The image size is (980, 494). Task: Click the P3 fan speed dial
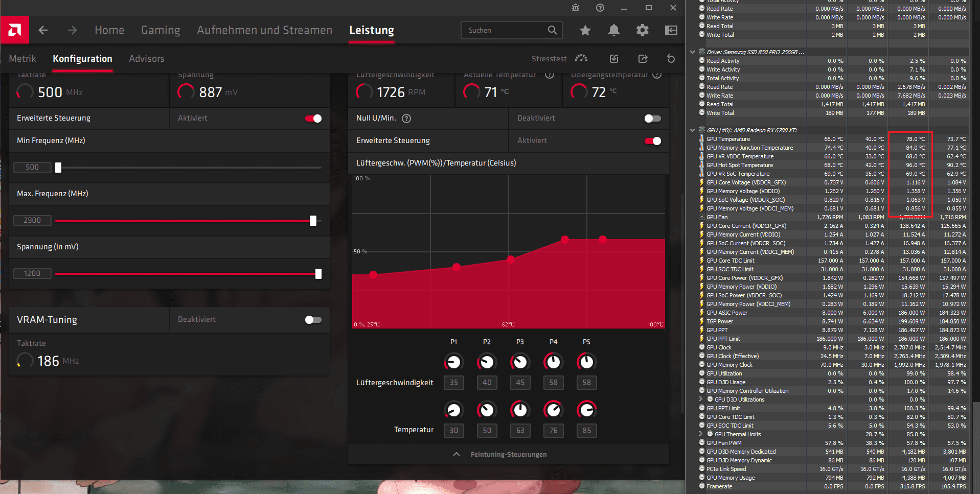click(520, 362)
